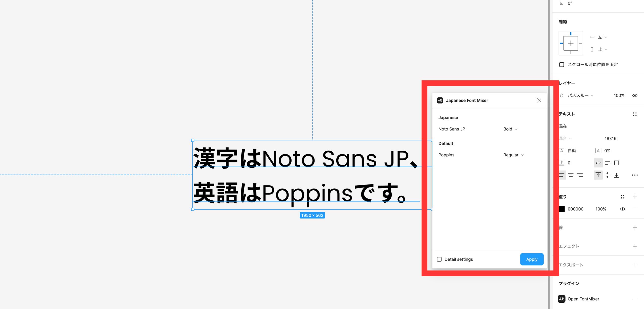
Task: Align text to bottom
Action: [x=616, y=175]
